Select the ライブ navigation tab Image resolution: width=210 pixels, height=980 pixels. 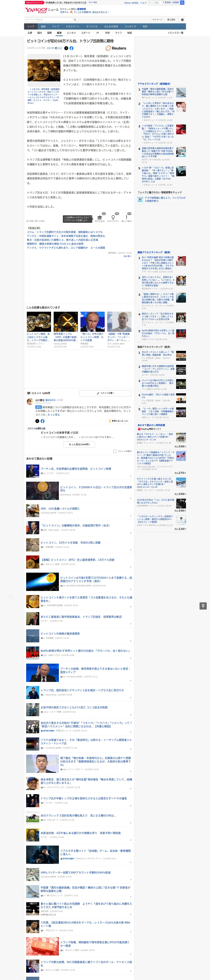pos(56,27)
